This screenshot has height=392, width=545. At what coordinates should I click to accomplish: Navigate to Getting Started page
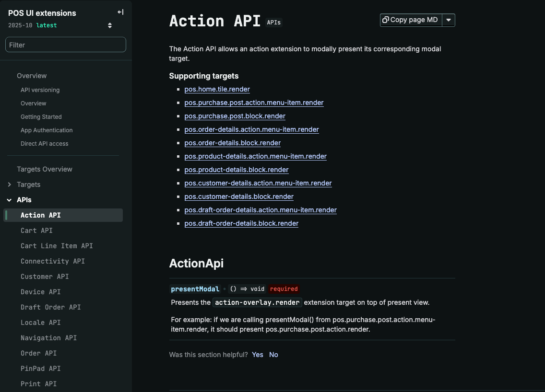[41, 117]
